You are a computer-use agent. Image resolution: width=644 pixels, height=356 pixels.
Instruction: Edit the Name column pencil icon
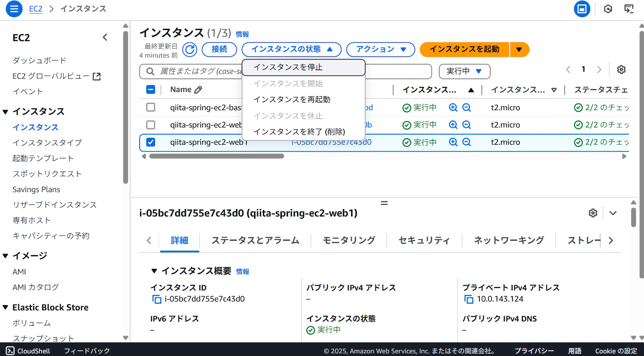coord(198,90)
